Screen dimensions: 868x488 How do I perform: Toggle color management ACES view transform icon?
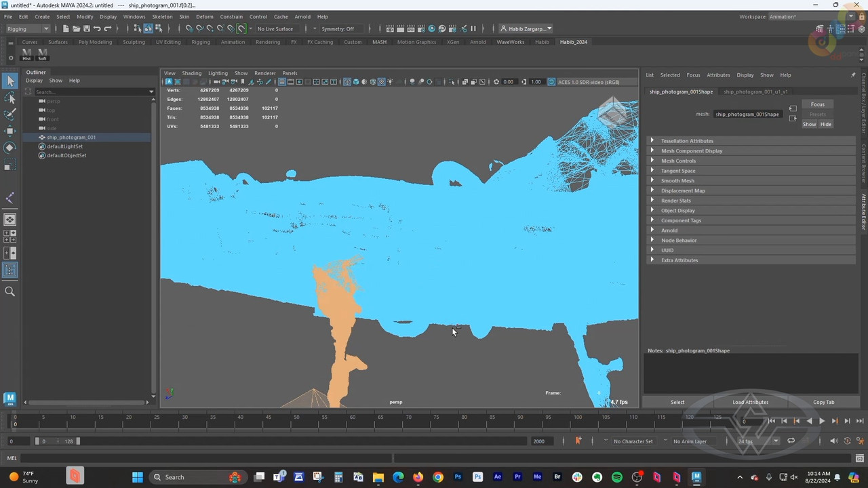[551, 82]
